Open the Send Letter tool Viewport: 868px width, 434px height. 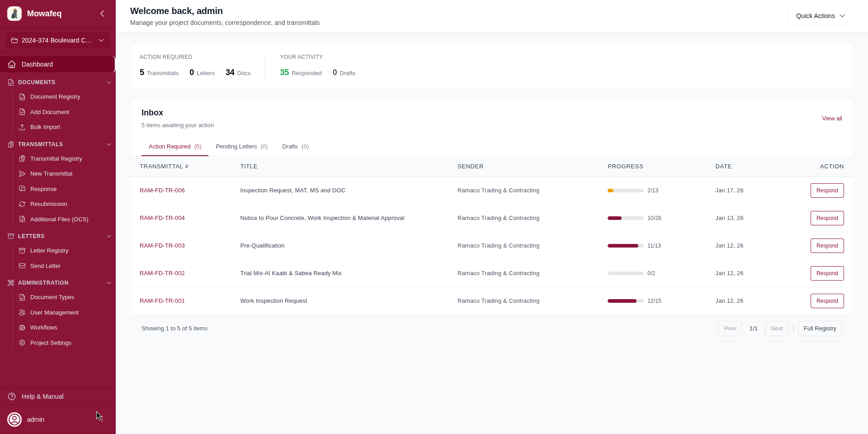45,266
